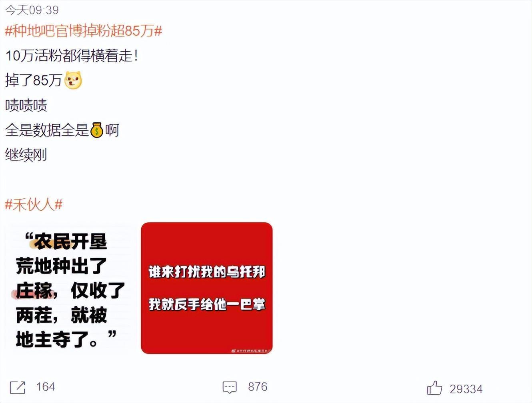
Task: Click the money bag emoji
Action: [97, 130]
